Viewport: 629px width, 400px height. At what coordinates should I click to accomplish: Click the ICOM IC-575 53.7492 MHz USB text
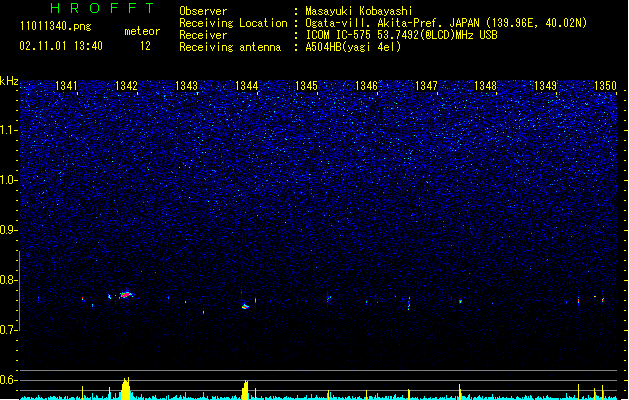point(402,35)
